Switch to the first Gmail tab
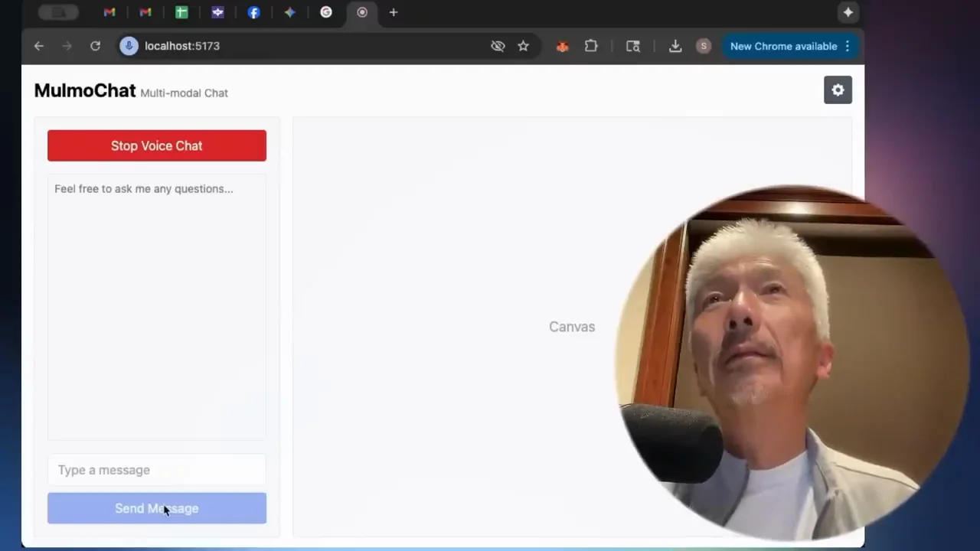Screen dimensions: 980x551 coord(109,12)
